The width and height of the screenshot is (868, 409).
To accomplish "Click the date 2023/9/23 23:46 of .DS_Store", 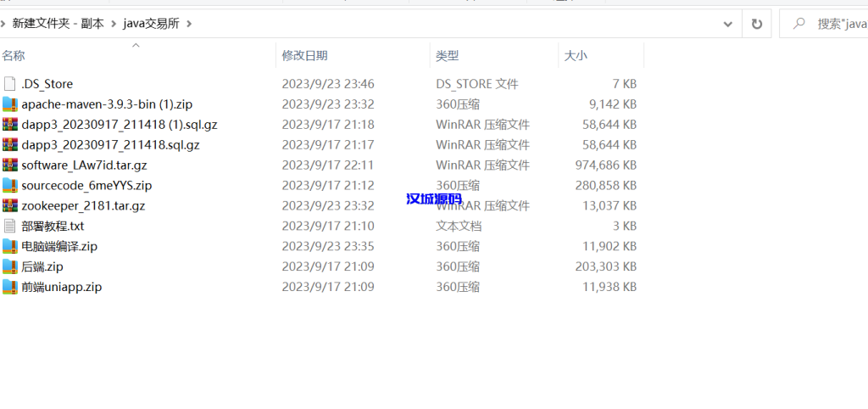I will (328, 84).
